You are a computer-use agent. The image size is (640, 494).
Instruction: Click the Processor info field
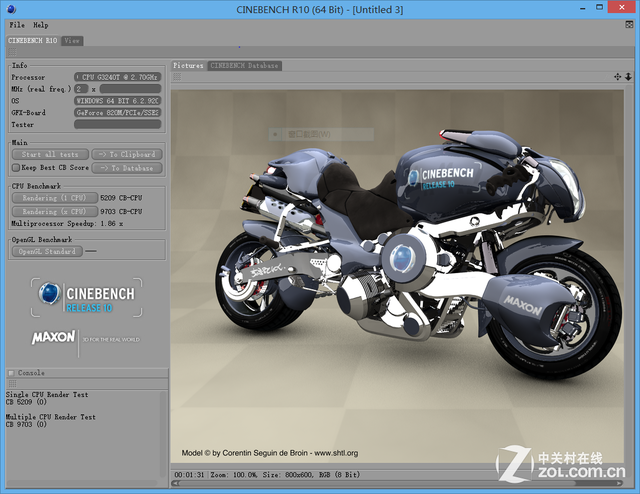[118, 77]
